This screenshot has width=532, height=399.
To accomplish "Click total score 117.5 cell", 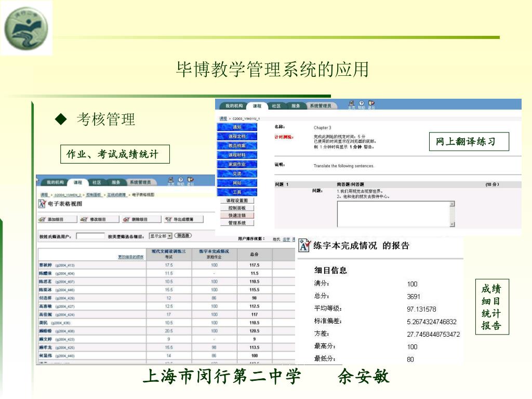I will [x=254, y=265].
